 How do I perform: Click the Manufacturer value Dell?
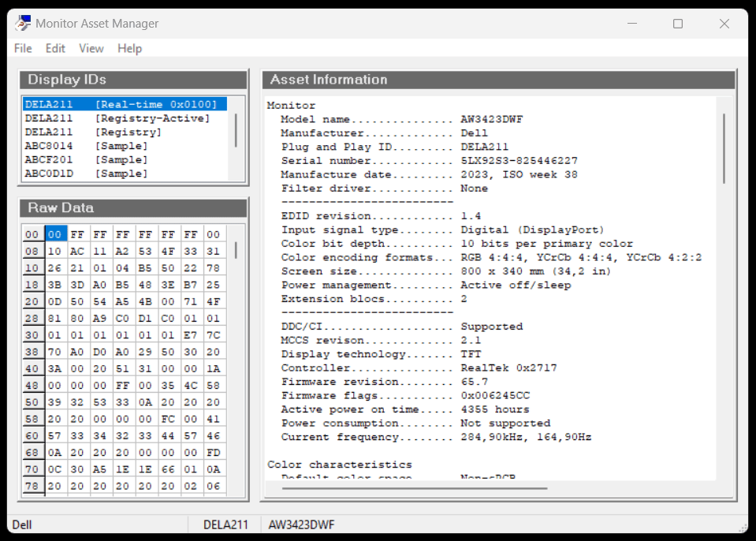click(474, 133)
